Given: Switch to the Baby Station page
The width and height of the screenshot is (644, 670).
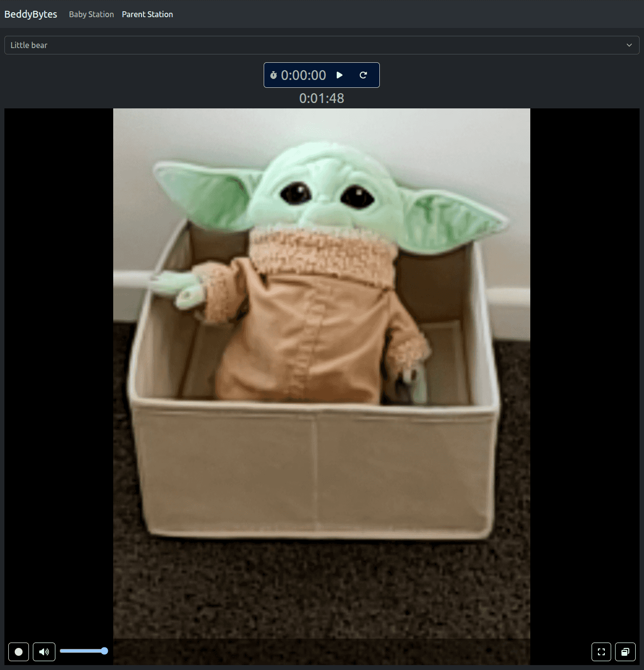Looking at the screenshot, I should 91,14.
